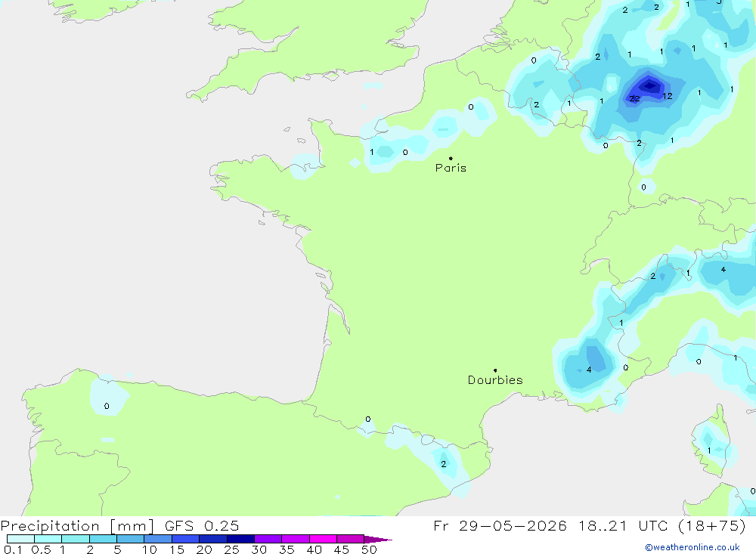Pick the 5–10 light blue legend swatch
The width and height of the screenshot is (756, 554).
pos(131,539)
